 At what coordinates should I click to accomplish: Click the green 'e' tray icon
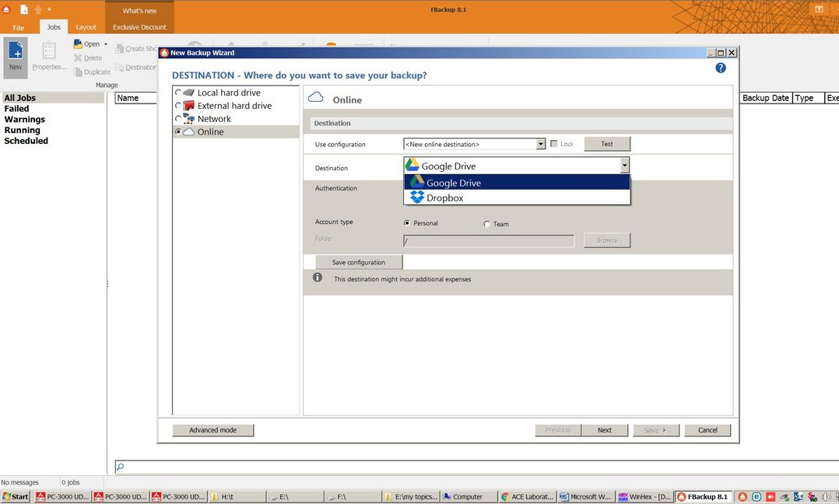tap(756, 496)
